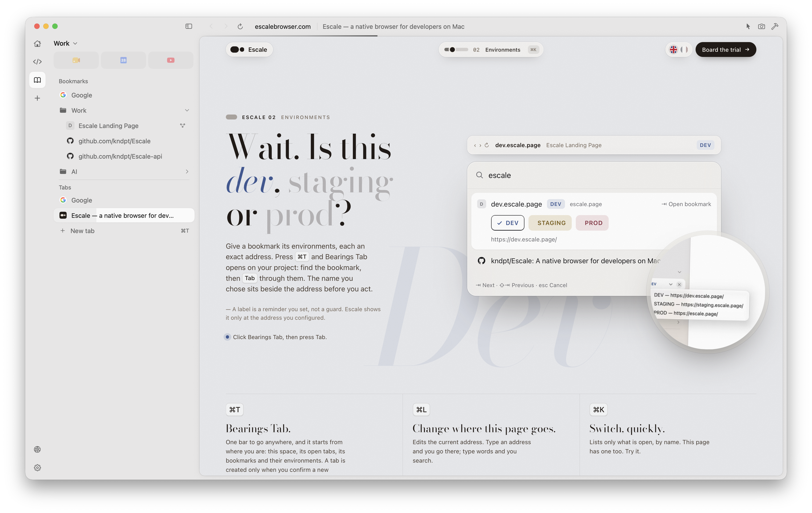Choose the PROD environment chip

[592, 223]
